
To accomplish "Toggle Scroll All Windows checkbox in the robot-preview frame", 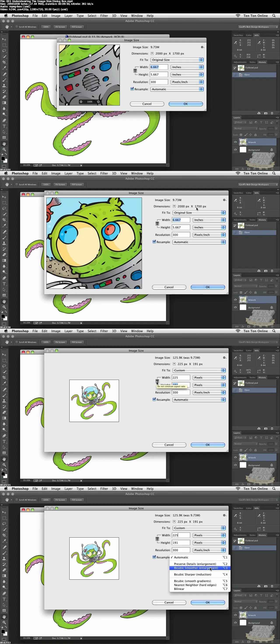I will coord(16,27).
